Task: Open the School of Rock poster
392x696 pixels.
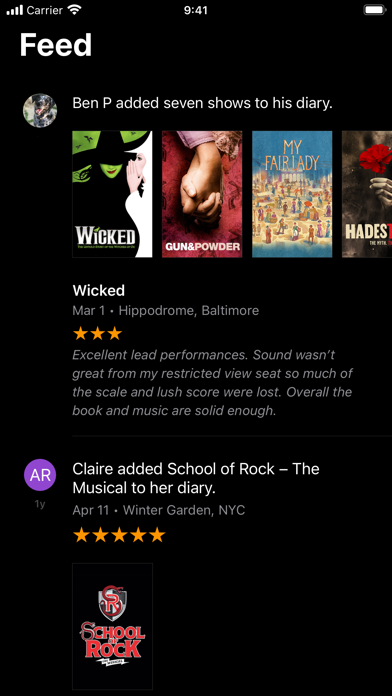Action: (112, 626)
